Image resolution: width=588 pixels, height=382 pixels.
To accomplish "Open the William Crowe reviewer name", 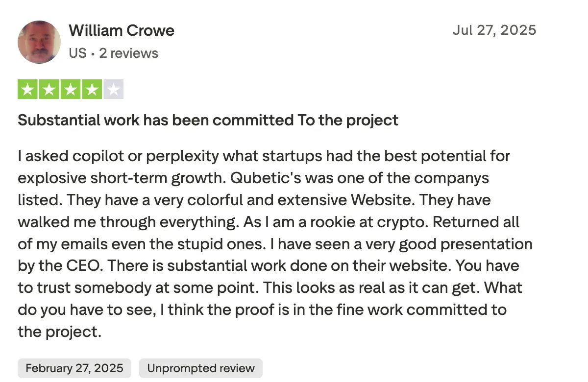I will [x=122, y=30].
